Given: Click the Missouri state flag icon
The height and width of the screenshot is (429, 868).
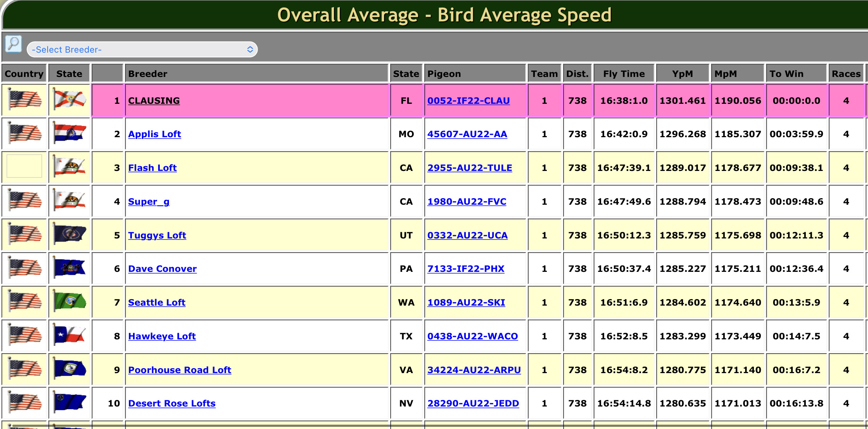Looking at the screenshot, I should point(69,133).
